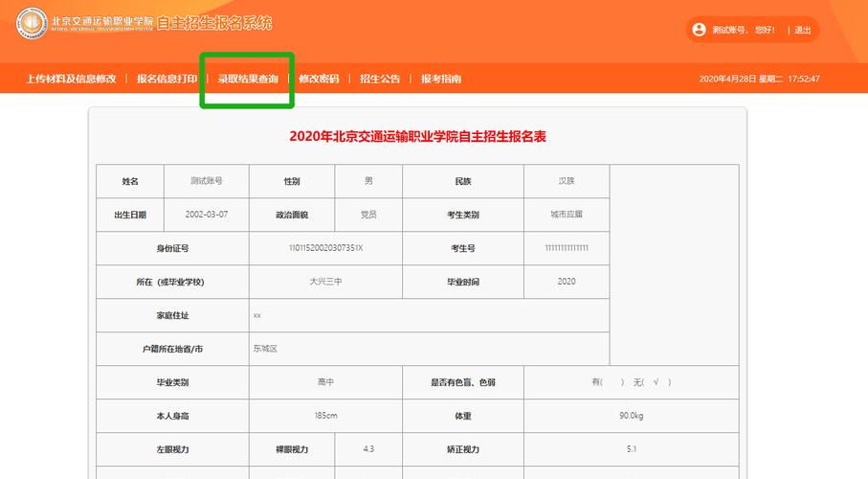Click the empty photo area in form

pyautogui.click(x=675, y=265)
